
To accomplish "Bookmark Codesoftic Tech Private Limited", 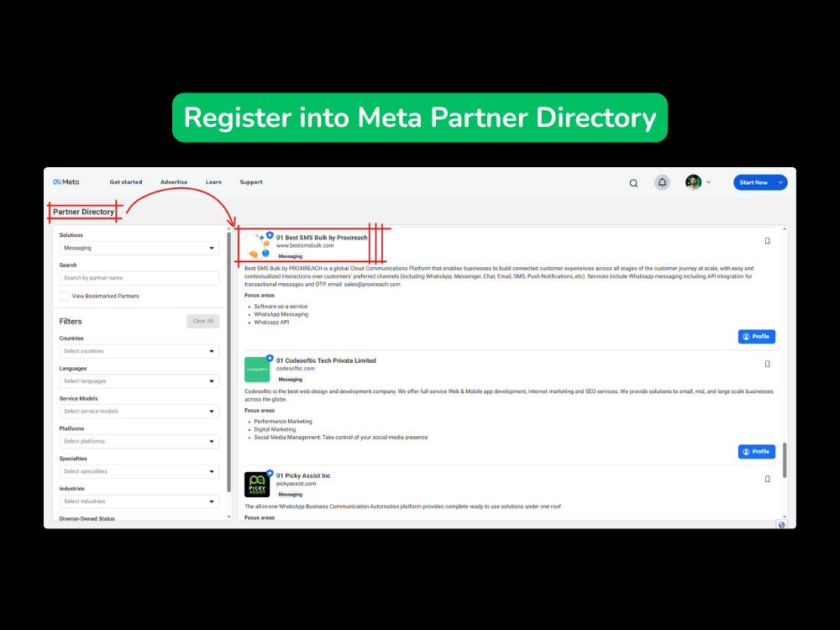I will (767, 365).
